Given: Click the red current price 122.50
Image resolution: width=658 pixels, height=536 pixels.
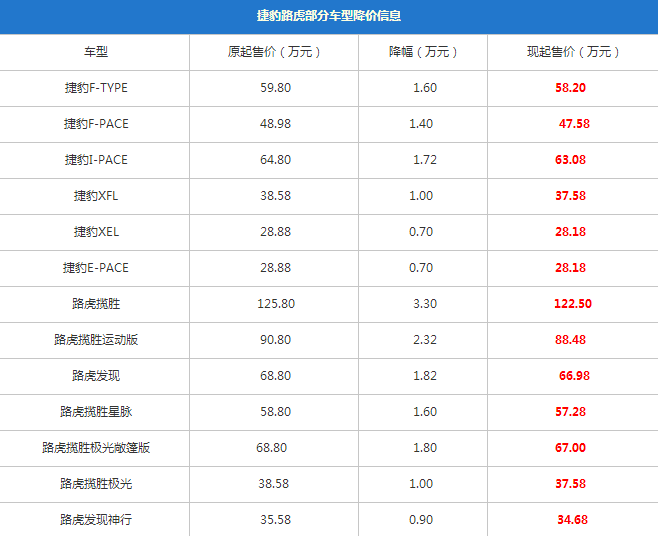Looking at the screenshot, I should (573, 304).
